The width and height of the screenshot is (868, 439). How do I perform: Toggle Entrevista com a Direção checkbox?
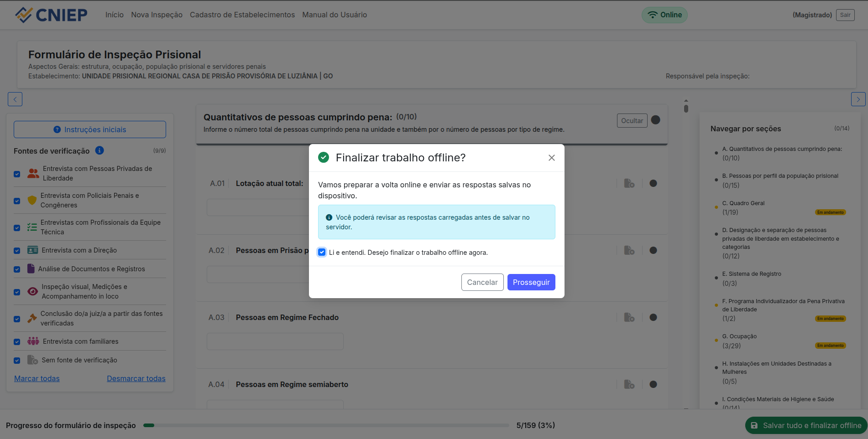point(17,250)
